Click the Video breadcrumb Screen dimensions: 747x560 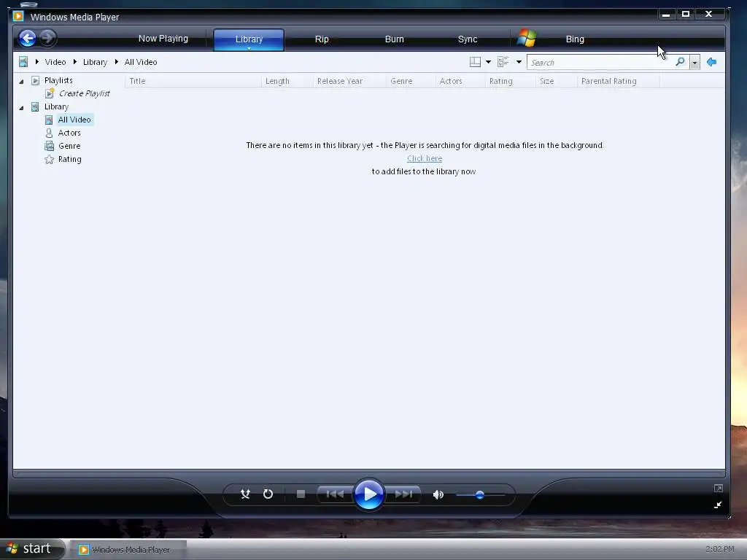click(55, 62)
